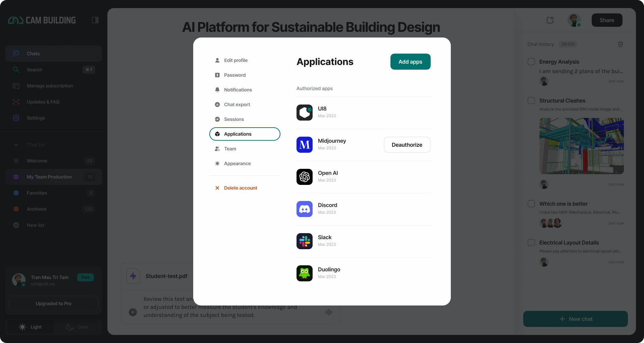
Task: Select the Applications settings tab
Action: tap(245, 134)
